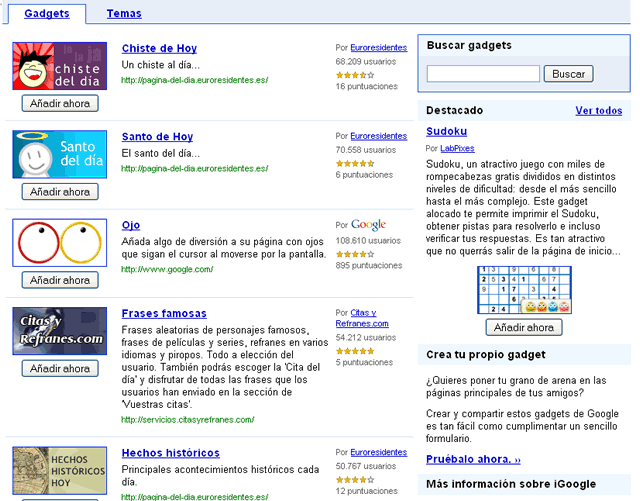Open Pruébalo ahora link
The width and height of the screenshot is (640, 501).
[x=473, y=459]
